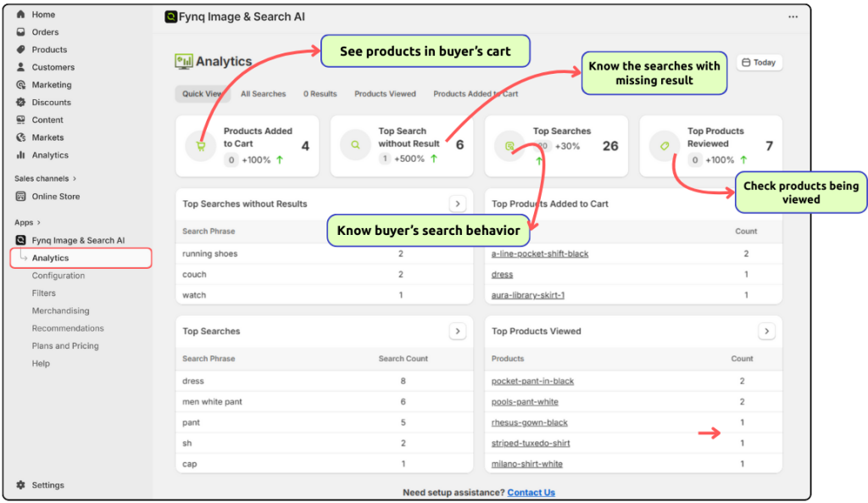Click the search icon in Top Searches card

tap(509, 146)
